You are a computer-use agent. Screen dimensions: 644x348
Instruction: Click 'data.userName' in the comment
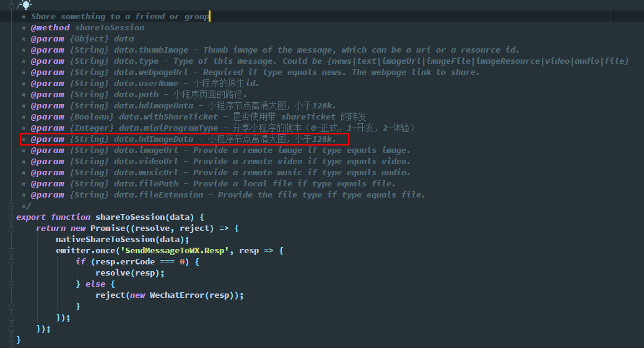point(146,83)
